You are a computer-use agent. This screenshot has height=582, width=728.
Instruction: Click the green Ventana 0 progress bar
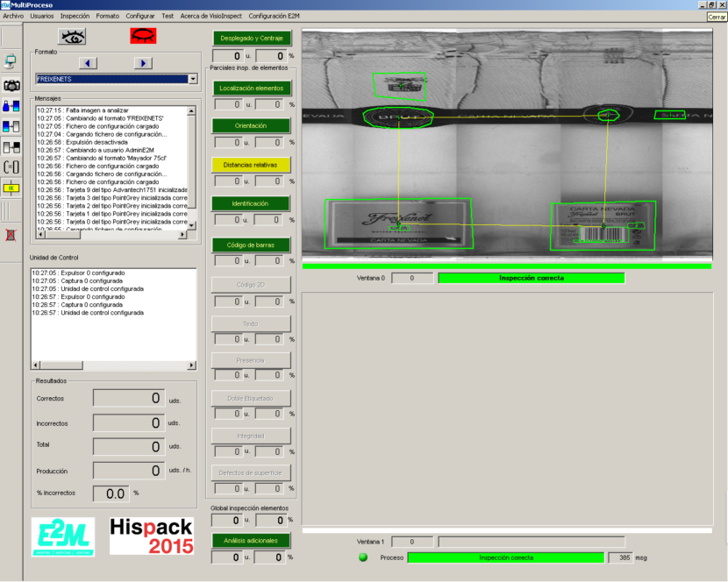507,266
